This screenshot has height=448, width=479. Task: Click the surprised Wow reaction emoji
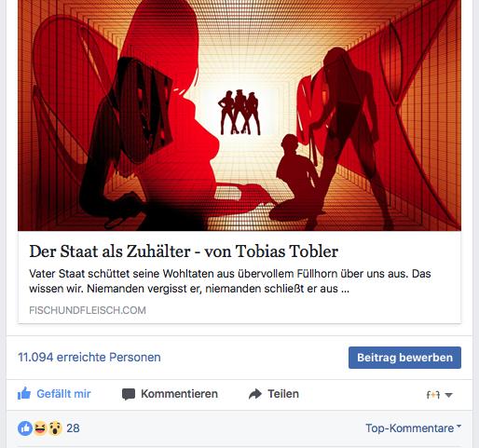[x=55, y=428]
